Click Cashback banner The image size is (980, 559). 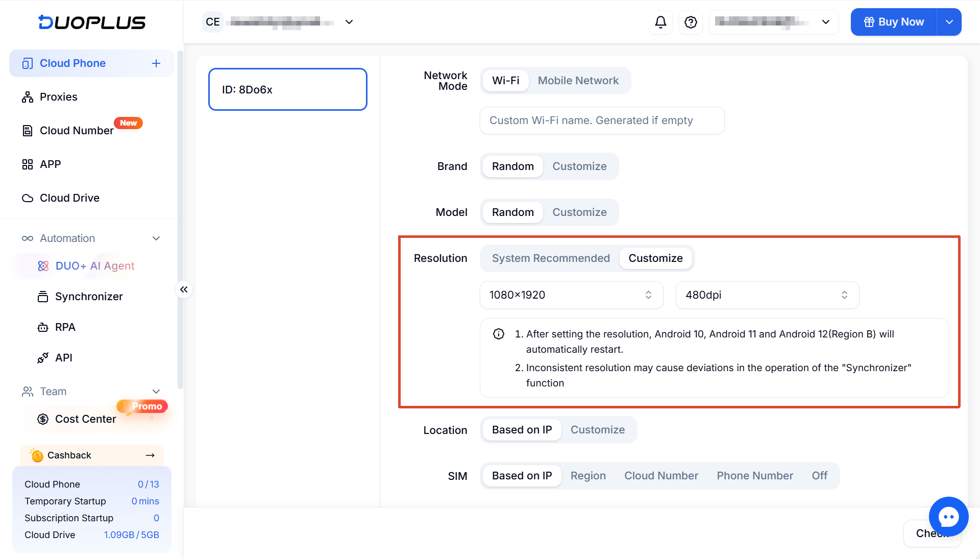click(92, 455)
